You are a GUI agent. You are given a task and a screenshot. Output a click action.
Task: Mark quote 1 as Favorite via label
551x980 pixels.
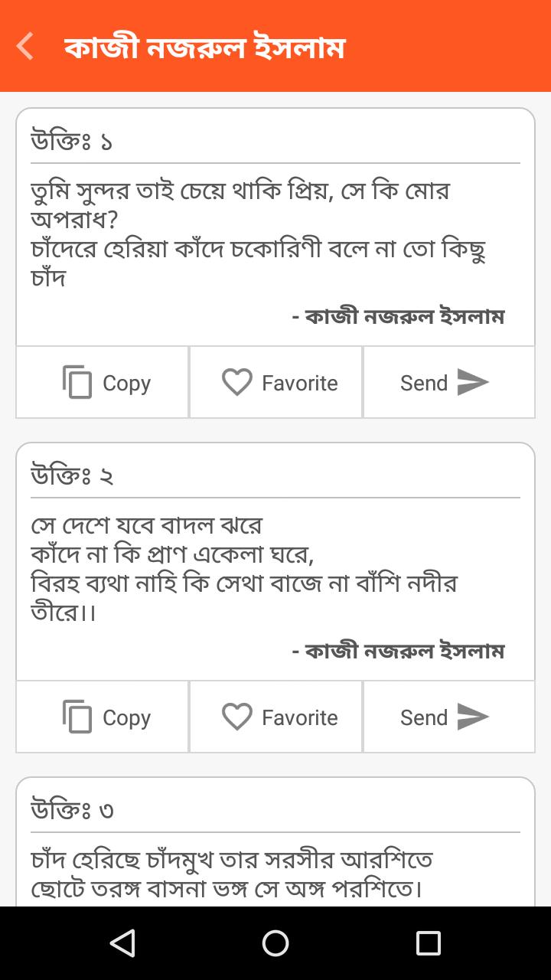coord(299,383)
